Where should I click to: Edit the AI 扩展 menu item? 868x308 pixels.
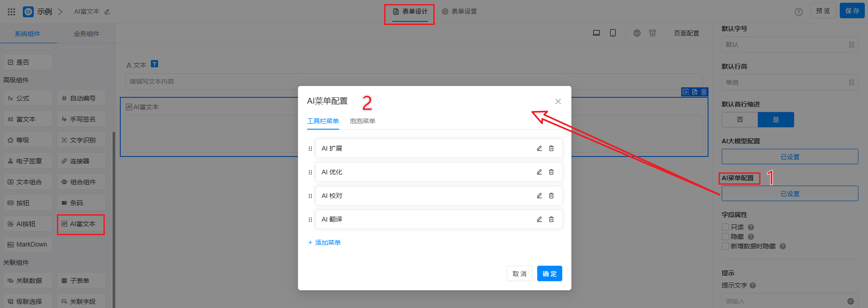(x=539, y=148)
